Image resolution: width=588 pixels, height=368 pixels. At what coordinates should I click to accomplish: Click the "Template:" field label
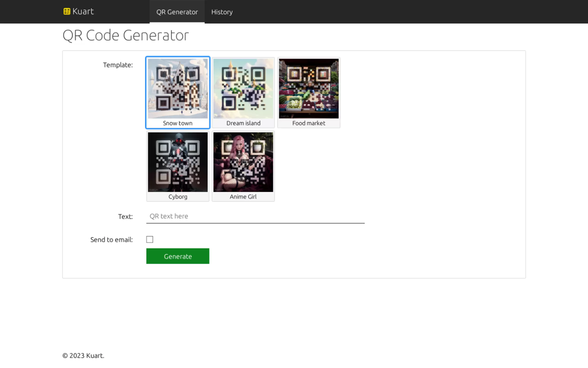(118, 65)
